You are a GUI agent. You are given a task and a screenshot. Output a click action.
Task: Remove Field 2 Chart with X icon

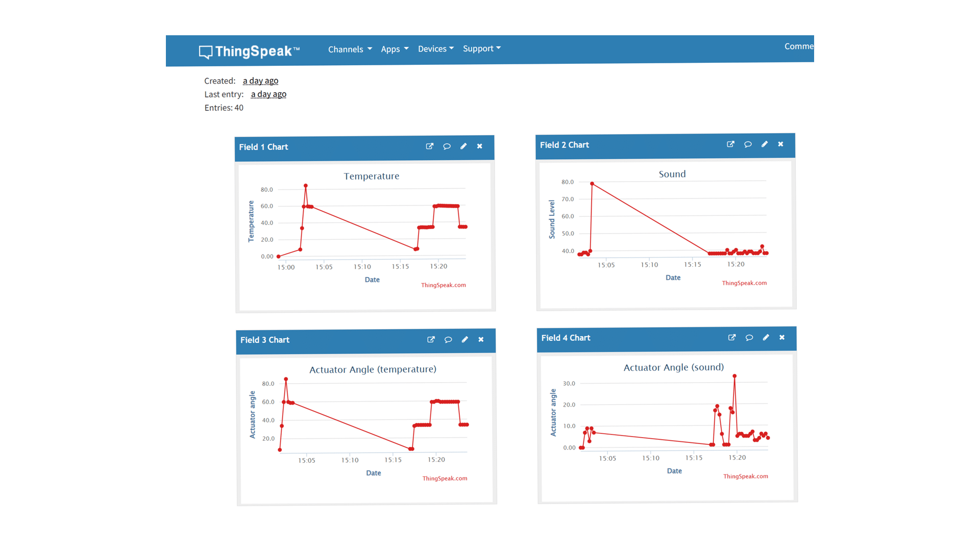tap(780, 144)
